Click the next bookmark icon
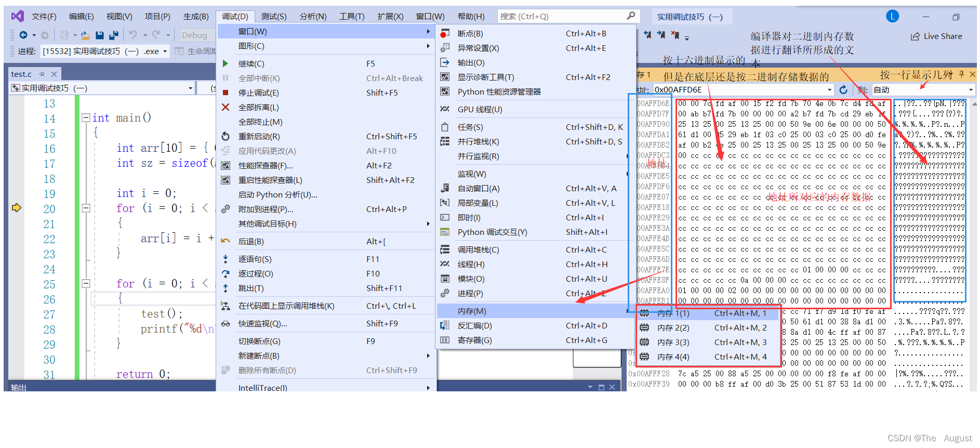980x448 pixels. pos(661,35)
